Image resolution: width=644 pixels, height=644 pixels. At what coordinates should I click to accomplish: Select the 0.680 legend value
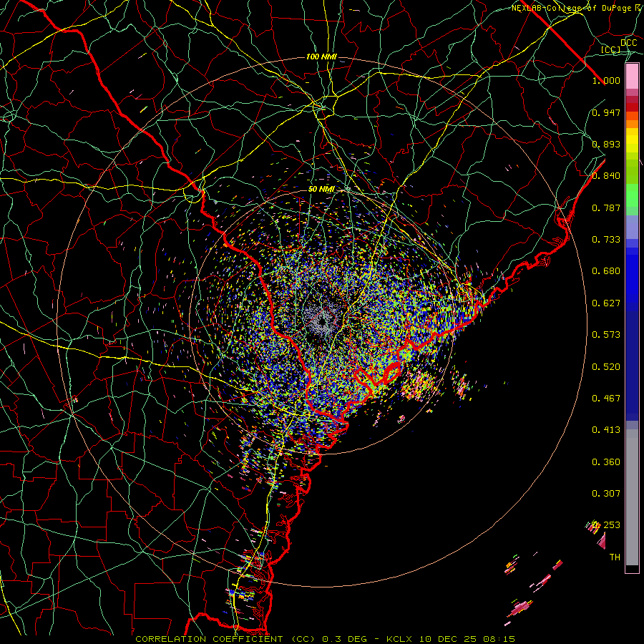tap(606, 271)
